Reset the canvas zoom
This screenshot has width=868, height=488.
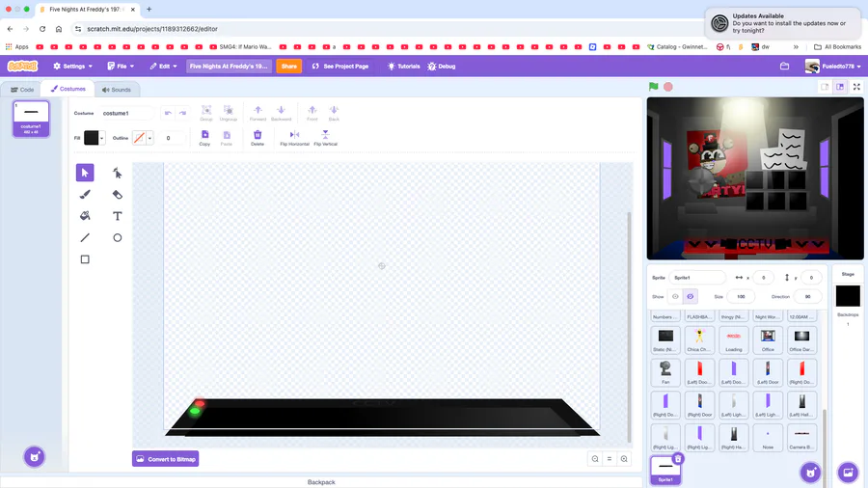(610, 459)
